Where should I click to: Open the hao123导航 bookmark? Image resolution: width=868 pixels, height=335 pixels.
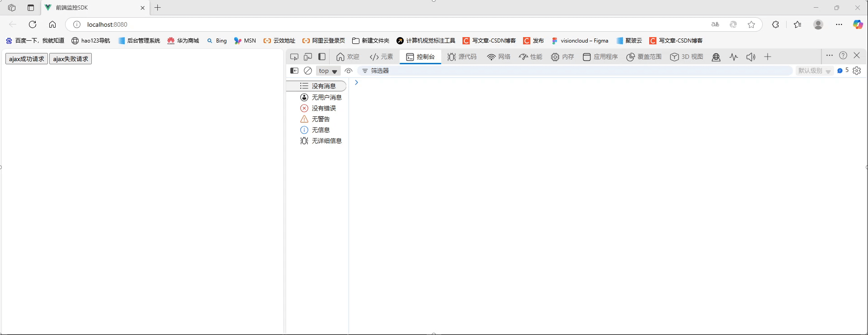91,41
